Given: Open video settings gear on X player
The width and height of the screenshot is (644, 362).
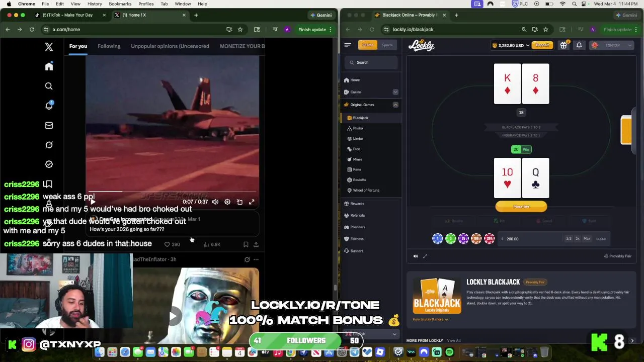Looking at the screenshot, I should tap(227, 202).
